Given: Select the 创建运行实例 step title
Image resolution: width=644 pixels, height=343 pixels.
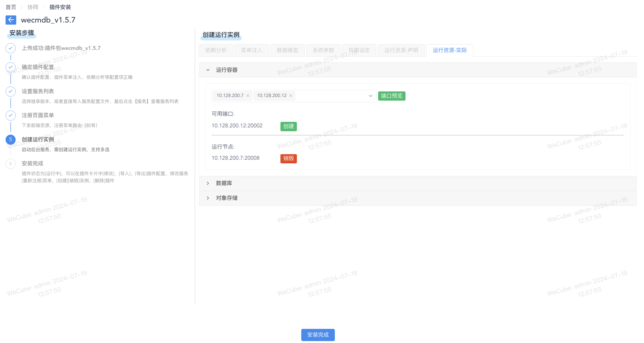Looking at the screenshot, I should pos(38,139).
